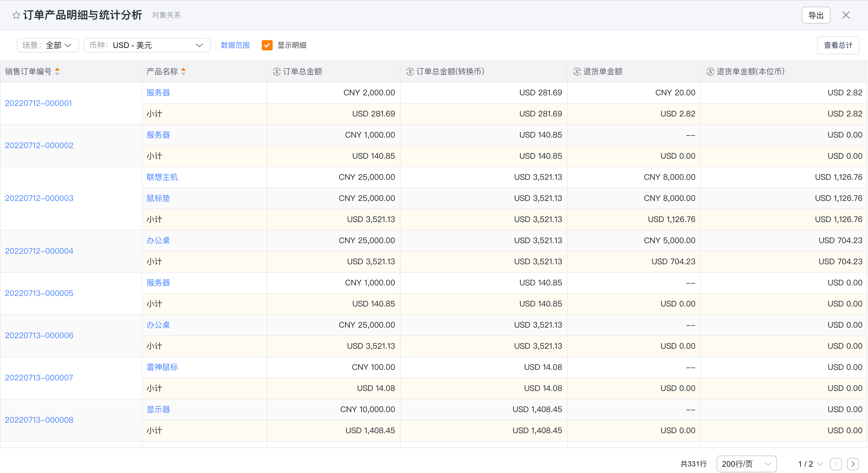Open the 联想主机 product link
This screenshot has height=473, width=868.
(x=162, y=177)
